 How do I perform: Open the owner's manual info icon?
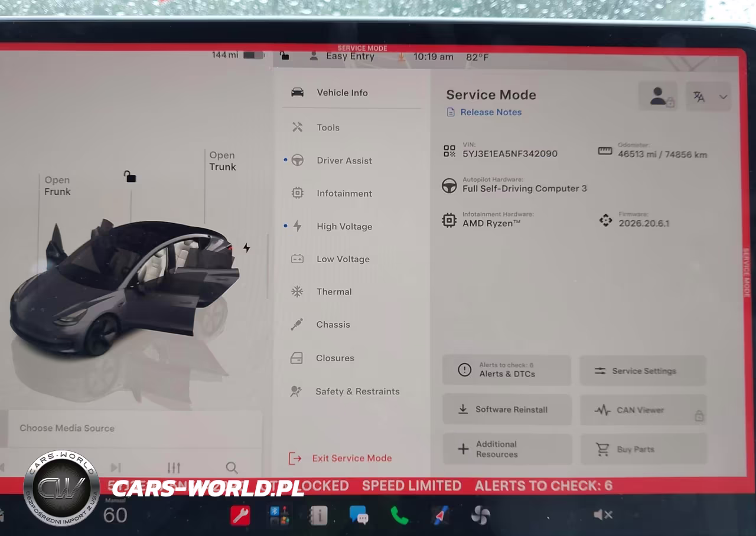coord(318,515)
